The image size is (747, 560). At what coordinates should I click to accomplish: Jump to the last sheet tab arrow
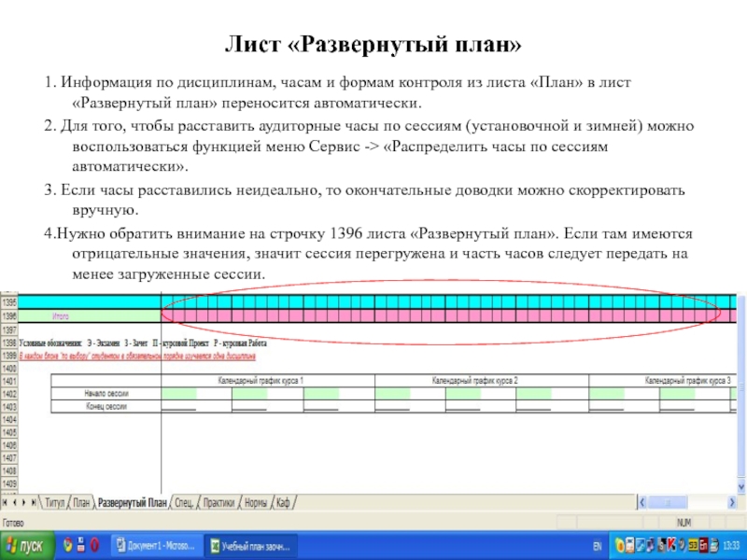tap(34, 503)
